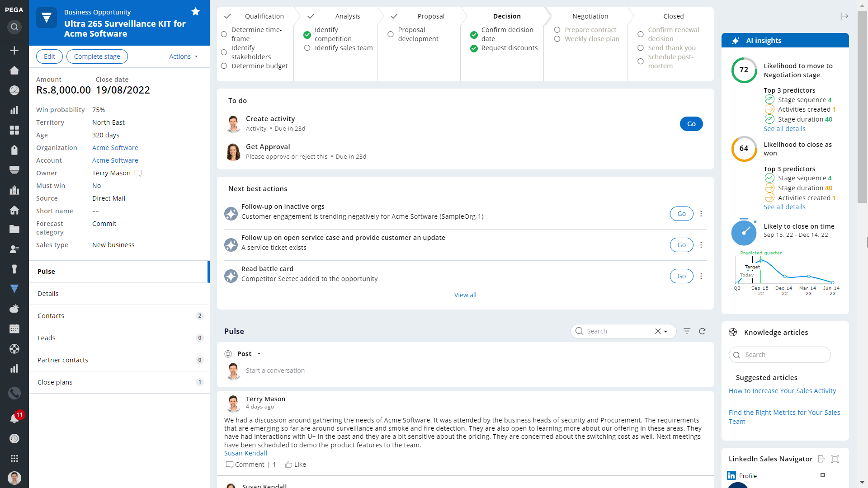Image resolution: width=868 pixels, height=488 pixels.
Task: Mark the Identify stakeholders task complete
Action: pyautogui.click(x=224, y=52)
